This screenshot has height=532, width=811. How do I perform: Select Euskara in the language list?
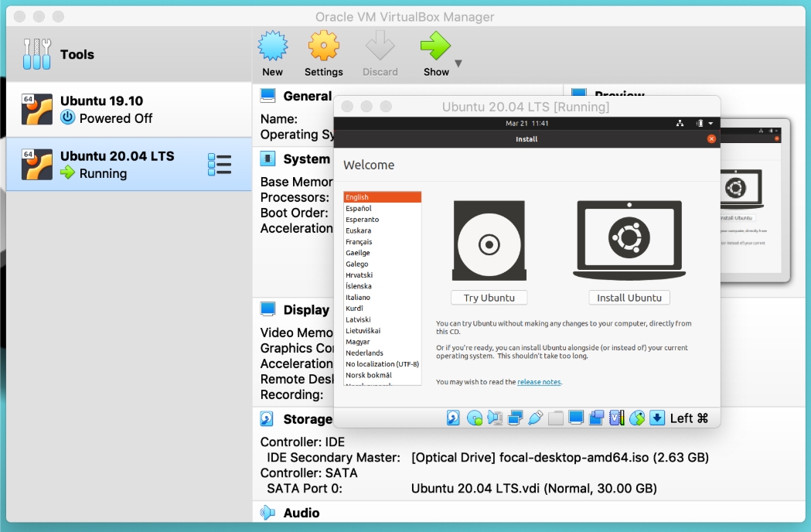coord(382,230)
